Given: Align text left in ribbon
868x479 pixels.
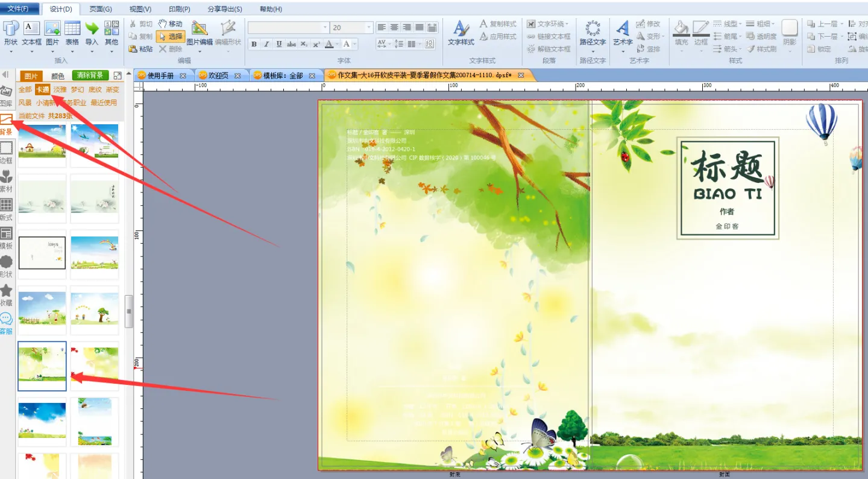Looking at the screenshot, I should 382,27.
